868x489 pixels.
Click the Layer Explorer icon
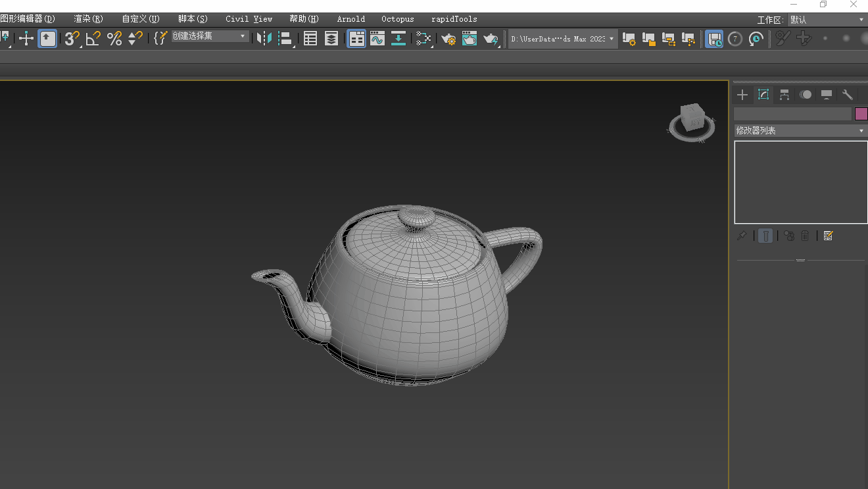click(x=331, y=39)
